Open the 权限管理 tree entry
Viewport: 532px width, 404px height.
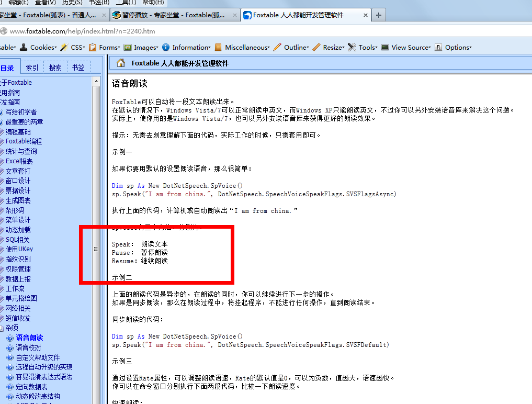point(18,269)
